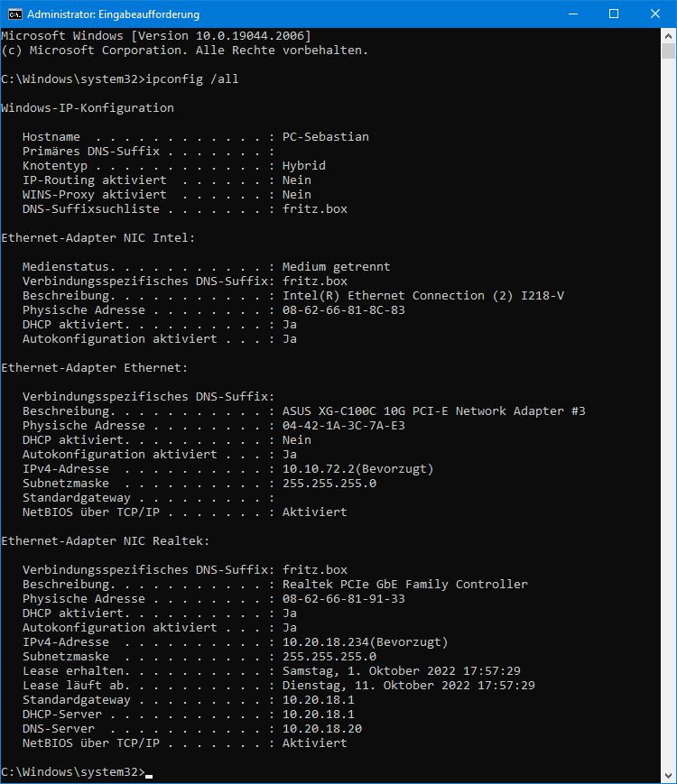The height and width of the screenshot is (784, 677).
Task: Click the cmd icon in the title bar
Action: pyautogui.click(x=15, y=14)
